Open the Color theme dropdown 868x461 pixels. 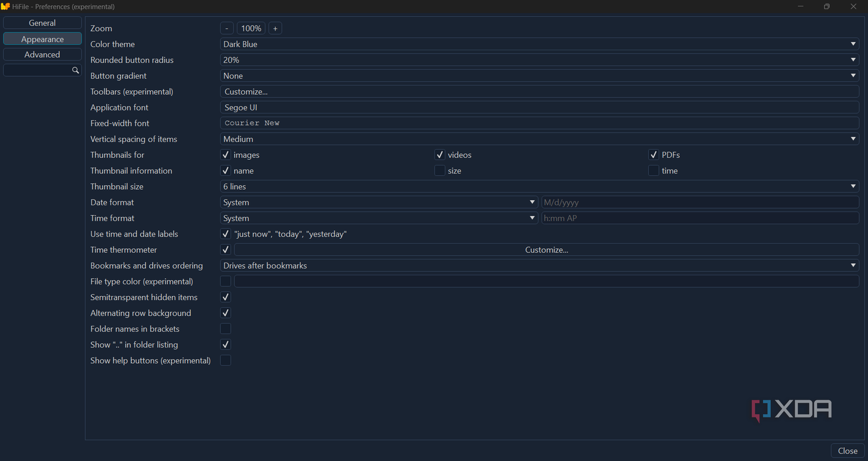(539, 44)
